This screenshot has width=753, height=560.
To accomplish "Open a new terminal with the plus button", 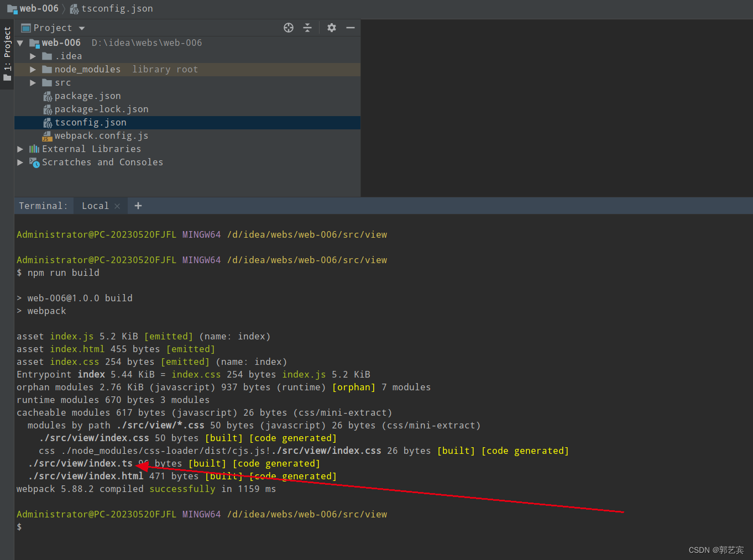I will point(138,205).
